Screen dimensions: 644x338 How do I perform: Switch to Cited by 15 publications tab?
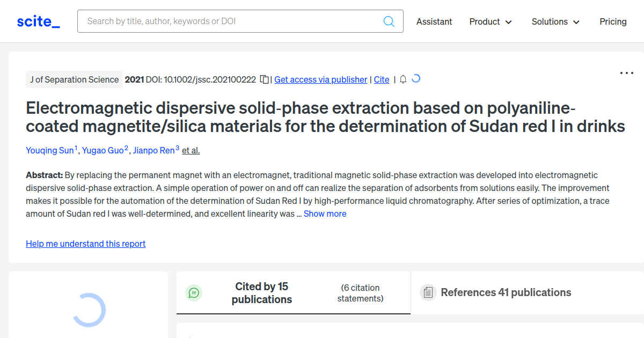262,293
